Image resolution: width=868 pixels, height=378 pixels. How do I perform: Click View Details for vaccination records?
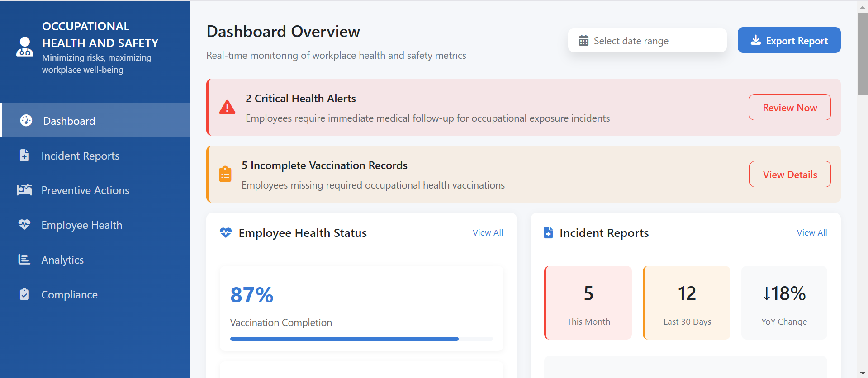coord(790,174)
